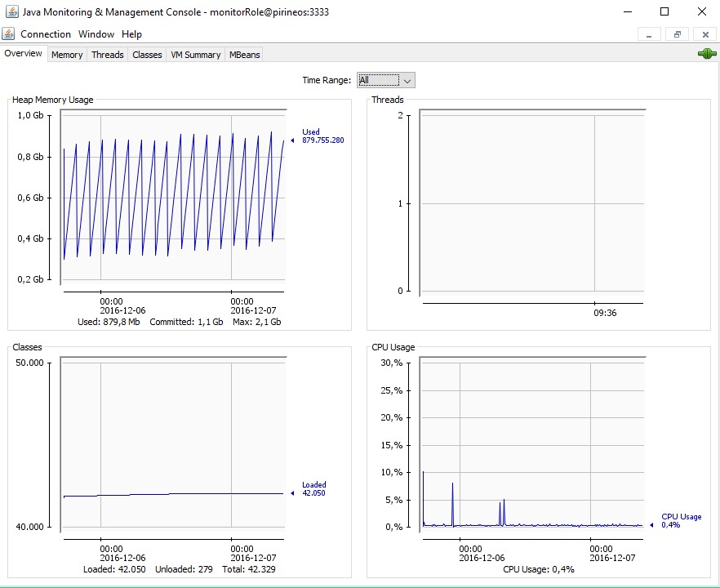The width and height of the screenshot is (720, 588).
Task: Close the main JConsole window
Action: [702, 11]
